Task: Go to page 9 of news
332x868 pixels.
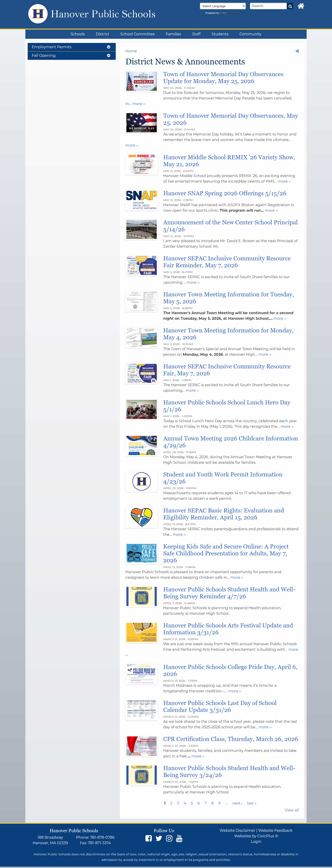Action: [x=219, y=803]
